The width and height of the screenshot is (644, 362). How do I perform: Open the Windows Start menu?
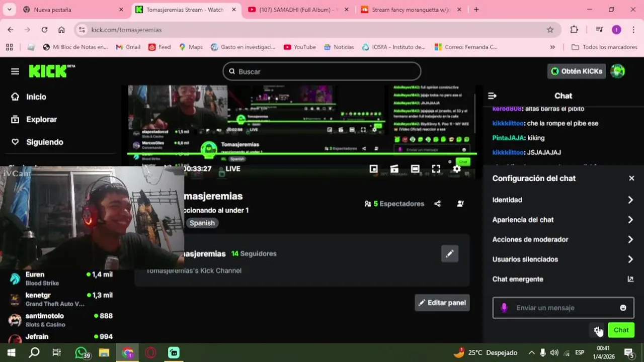pyautogui.click(x=11, y=352)
